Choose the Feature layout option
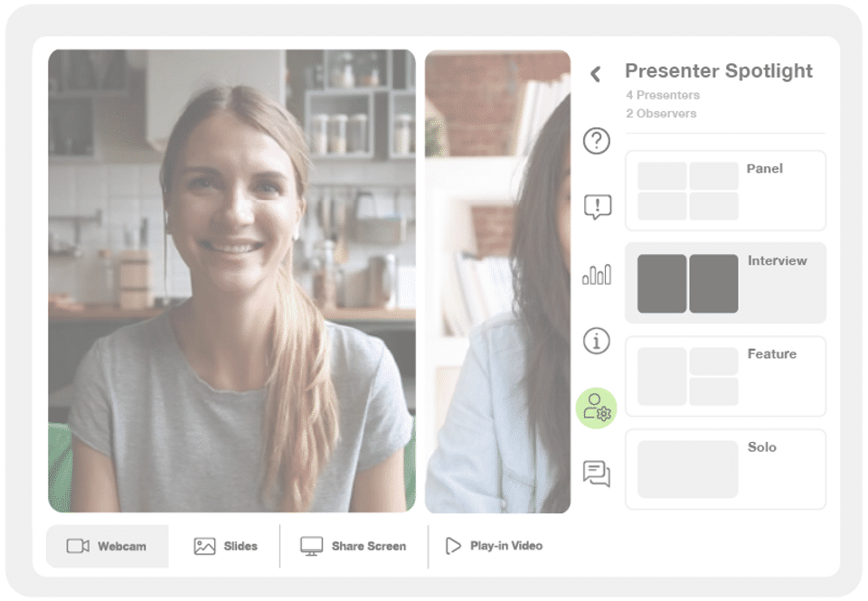 725,376
